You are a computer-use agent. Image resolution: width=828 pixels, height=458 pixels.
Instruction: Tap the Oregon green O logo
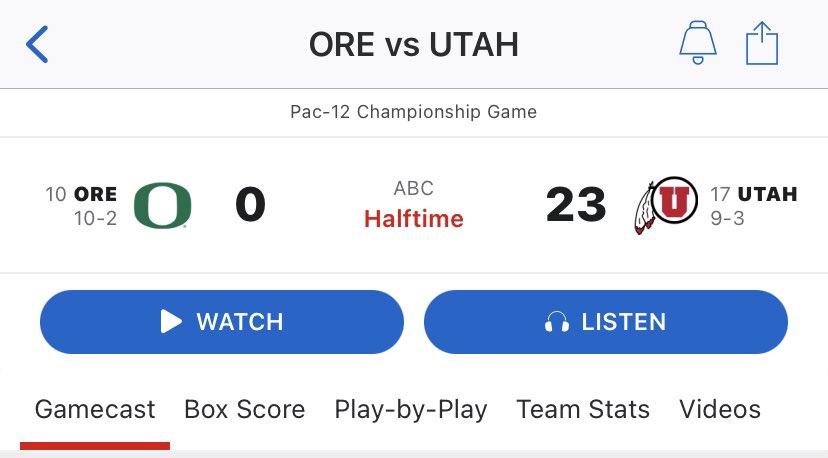tap(163, 205)
